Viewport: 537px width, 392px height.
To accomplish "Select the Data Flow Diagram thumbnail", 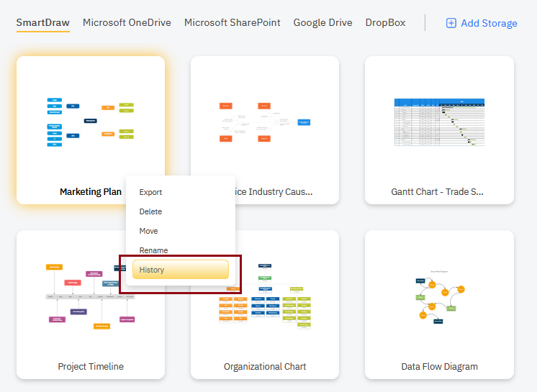I will pos(439,295).
